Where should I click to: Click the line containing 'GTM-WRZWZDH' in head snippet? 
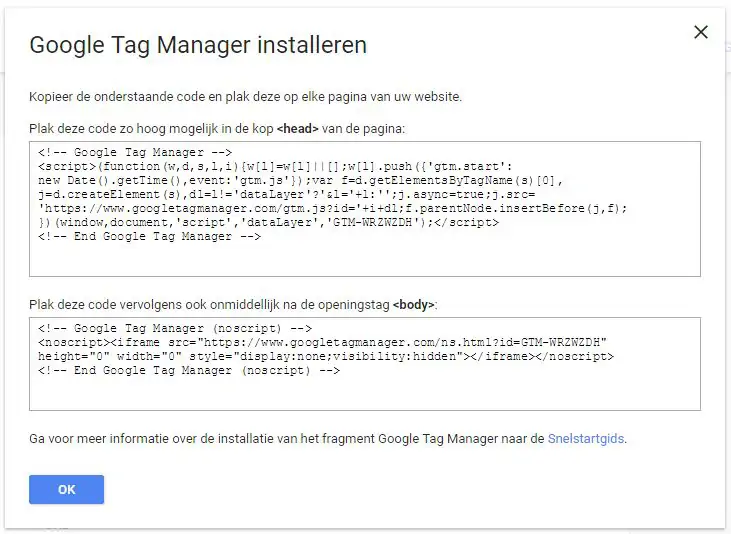coord(269,222)
